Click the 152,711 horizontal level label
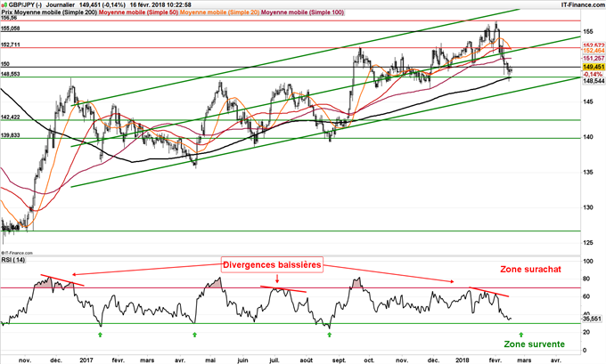 [11, 45]
